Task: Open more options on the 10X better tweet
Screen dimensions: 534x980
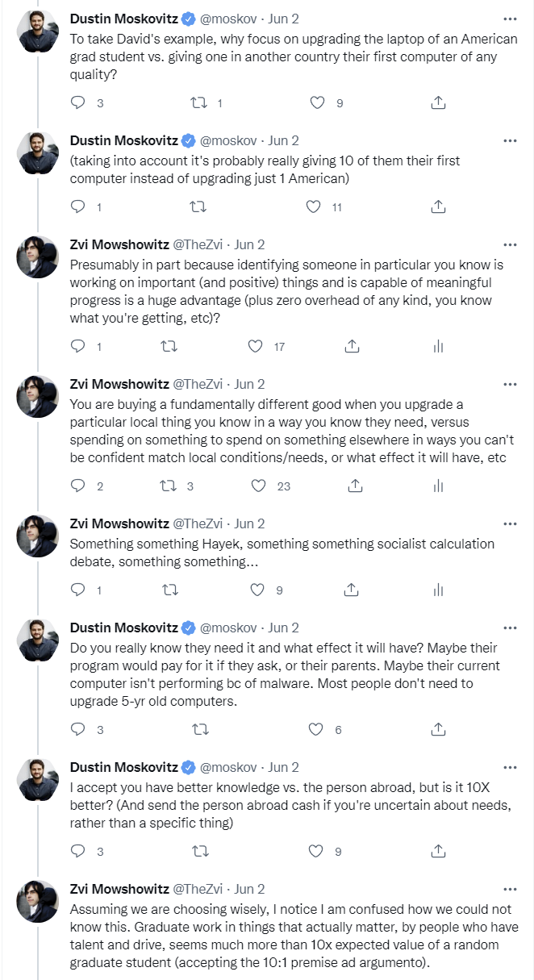Action: (x=509, y=767)
